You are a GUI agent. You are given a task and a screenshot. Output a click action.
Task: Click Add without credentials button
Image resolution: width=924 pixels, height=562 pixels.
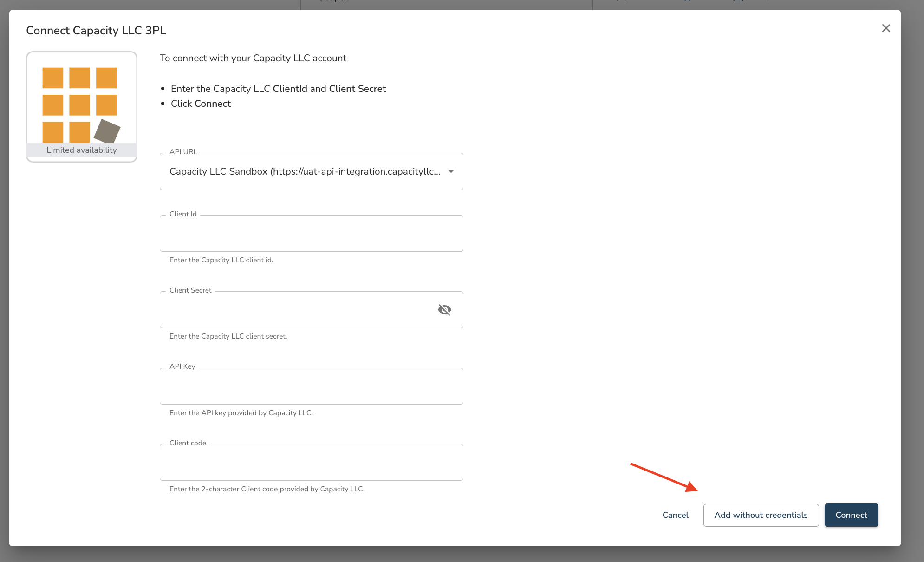(x=761, y=515)
